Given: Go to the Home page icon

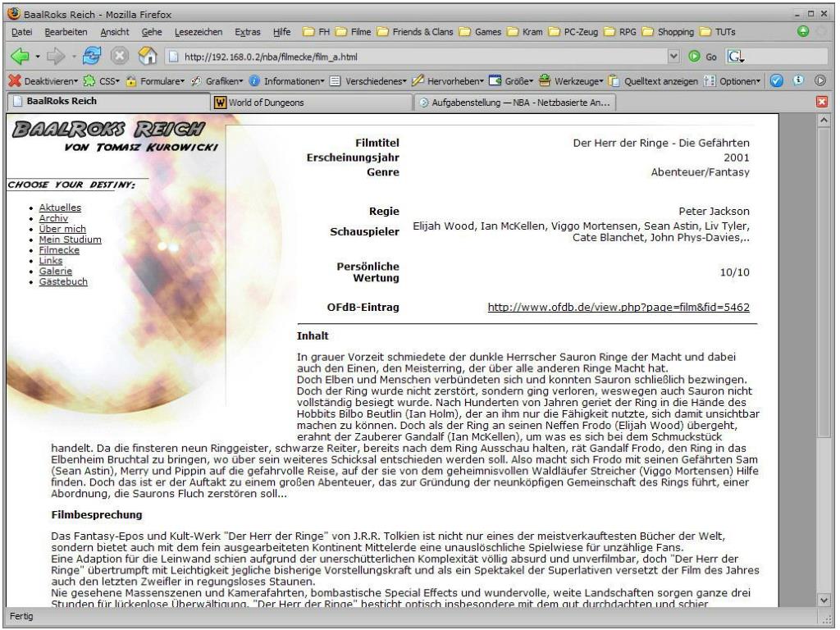Looking at the screenshot, I should click(x=148, y=56).
